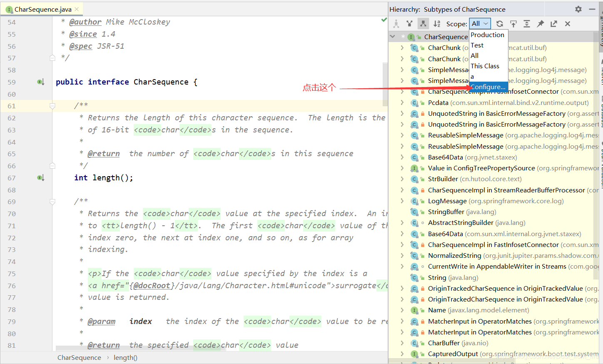Refresh the hierarchy tree
The image size is (603, 364).
tap(500, 24)
